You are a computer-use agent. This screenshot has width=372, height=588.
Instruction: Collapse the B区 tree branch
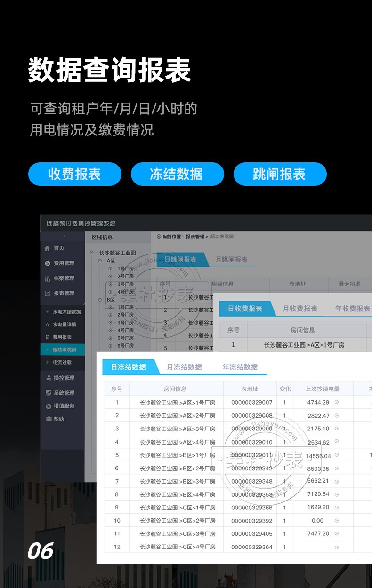(100, 300)
